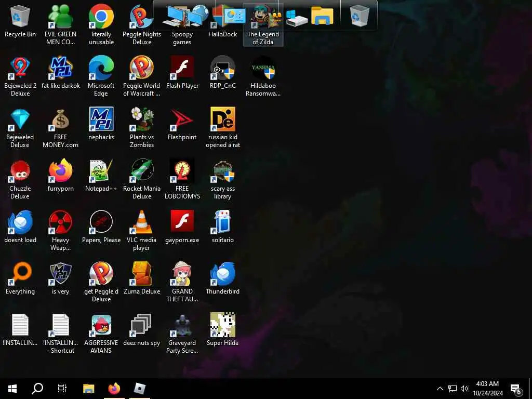
Task: Click the HalloDock label text
Action: pyautogui.click(x=222, y=34)
